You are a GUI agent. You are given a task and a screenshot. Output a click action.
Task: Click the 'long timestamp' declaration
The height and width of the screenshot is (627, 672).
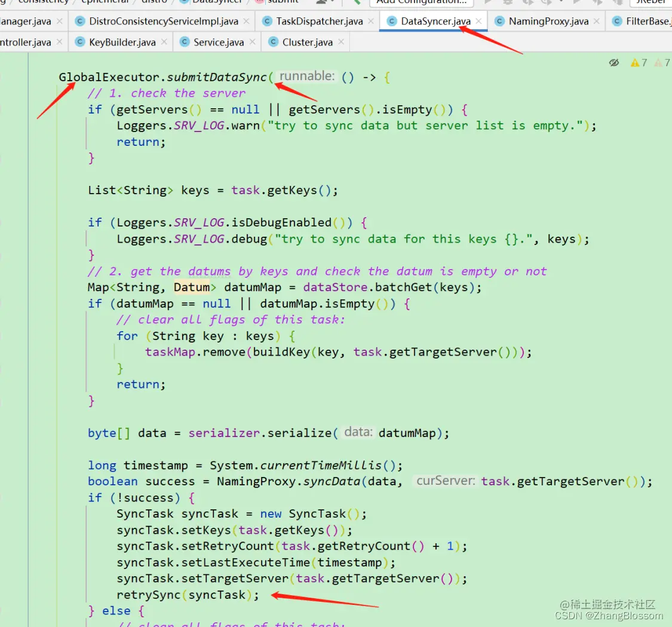pos(137,465)
